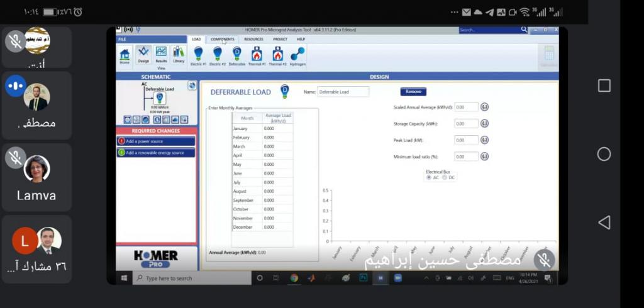Click the Electric #1 load icon

click(x=198, y=54)
